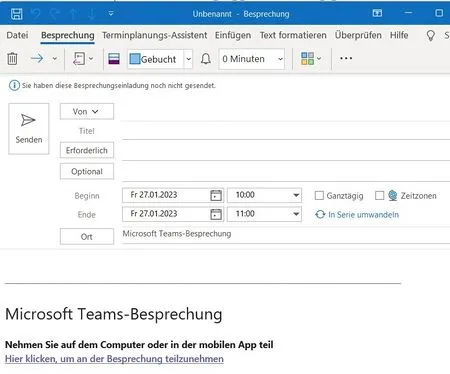Image resolution: width=450 pixels, height=374 pixels.
Task: Click the reminder bell icon
Action: pos(206,59)
